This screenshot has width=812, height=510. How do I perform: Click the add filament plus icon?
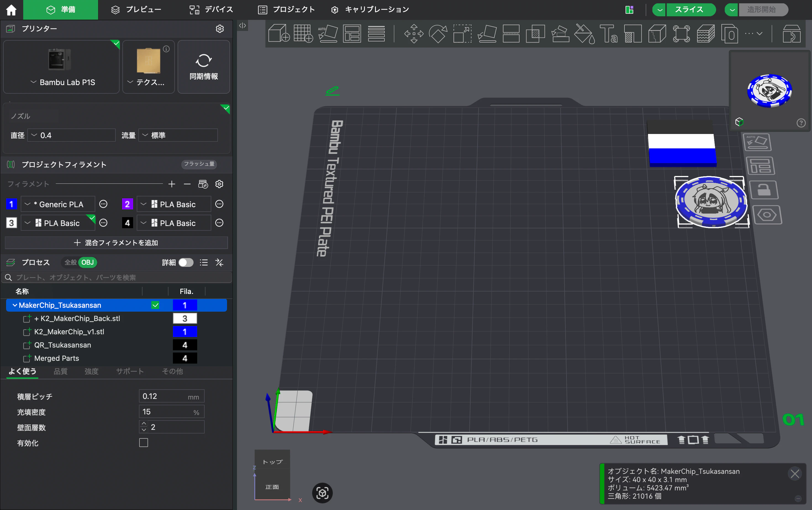pos(172,184)
